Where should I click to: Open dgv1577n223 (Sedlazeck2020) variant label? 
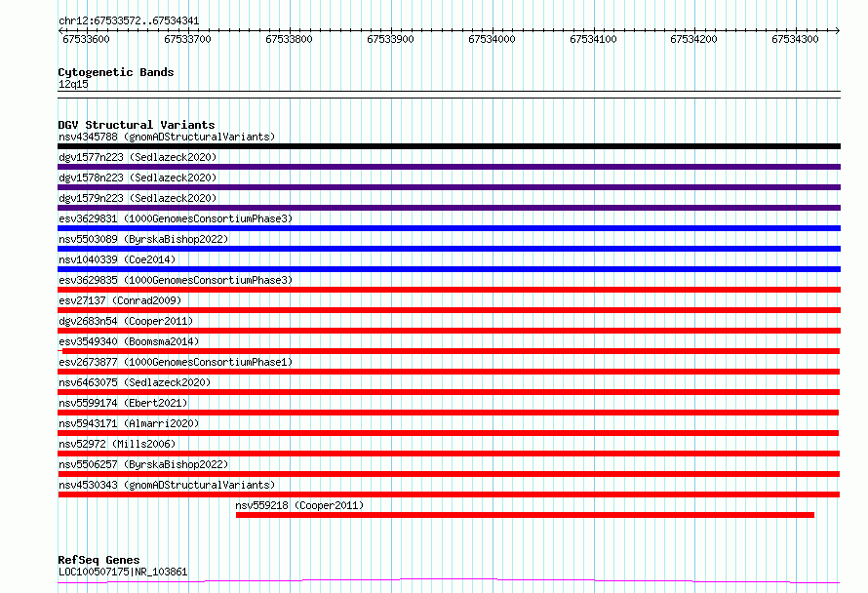click(138, 157)
